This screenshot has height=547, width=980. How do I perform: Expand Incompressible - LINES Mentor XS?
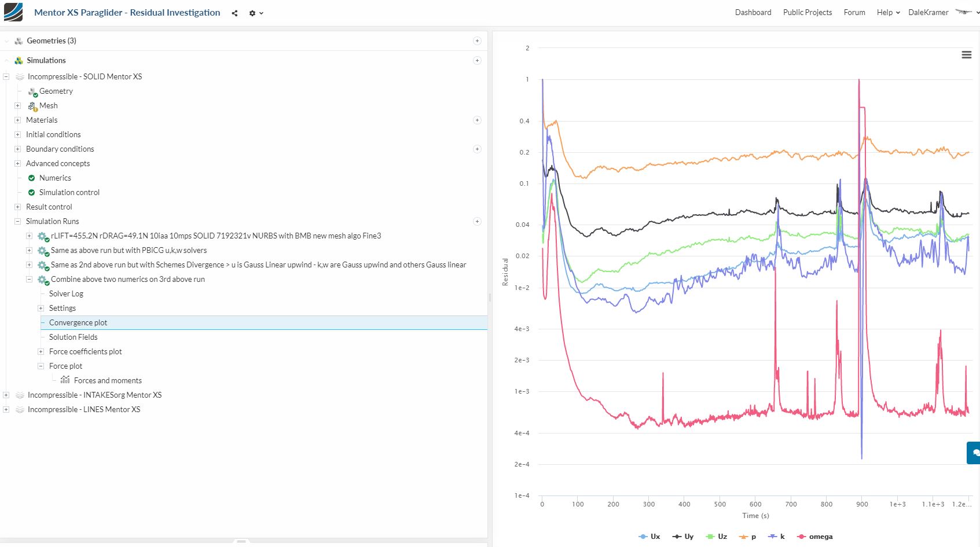[x=6, y=409]
